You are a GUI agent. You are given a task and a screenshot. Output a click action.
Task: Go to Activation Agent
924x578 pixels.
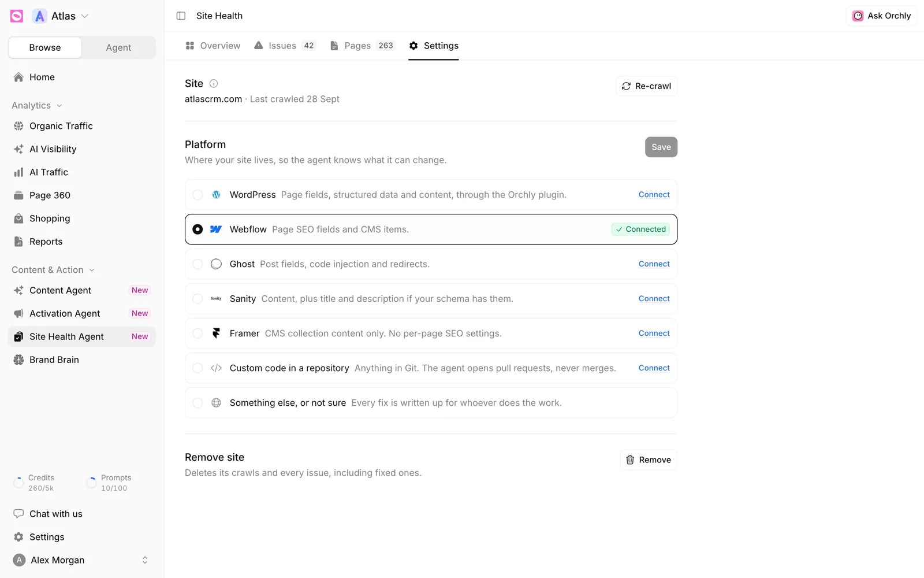82,313
